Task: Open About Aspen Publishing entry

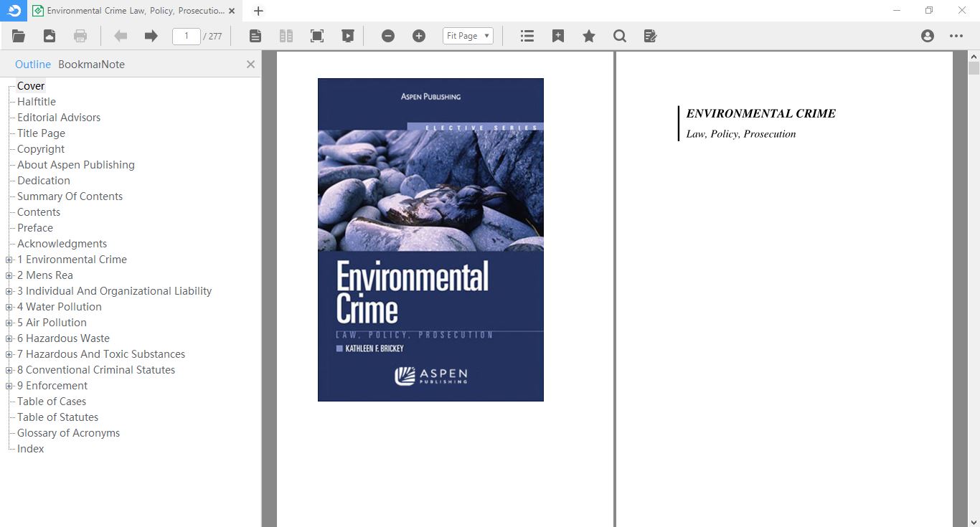Action: 76,165
